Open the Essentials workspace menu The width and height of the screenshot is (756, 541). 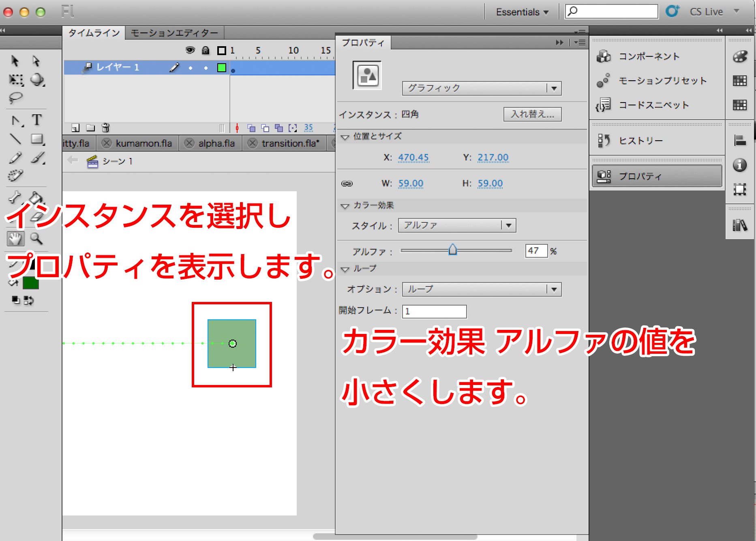(522, 12)
